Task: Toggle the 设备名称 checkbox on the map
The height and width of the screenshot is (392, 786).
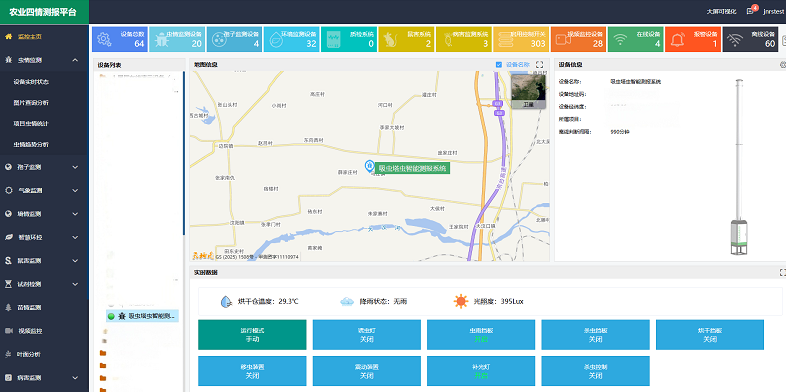Action: [x=498, y=65]
